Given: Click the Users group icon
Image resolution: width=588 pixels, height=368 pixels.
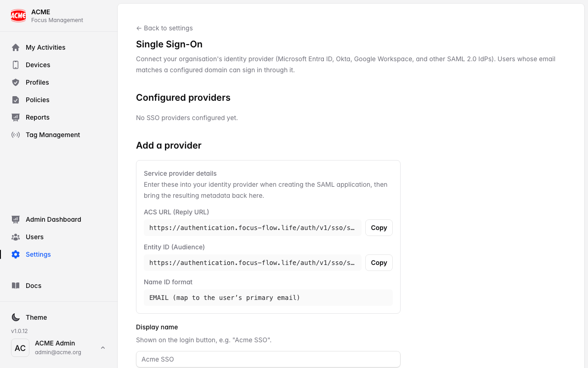Looking at the screenshot, I should (x=16, y=237).
